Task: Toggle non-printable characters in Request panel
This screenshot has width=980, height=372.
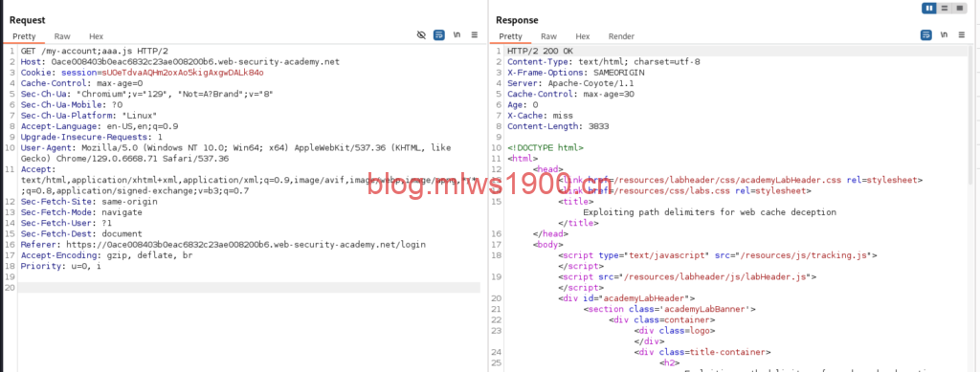Action: pyautogui.click(x=457, y=35)
